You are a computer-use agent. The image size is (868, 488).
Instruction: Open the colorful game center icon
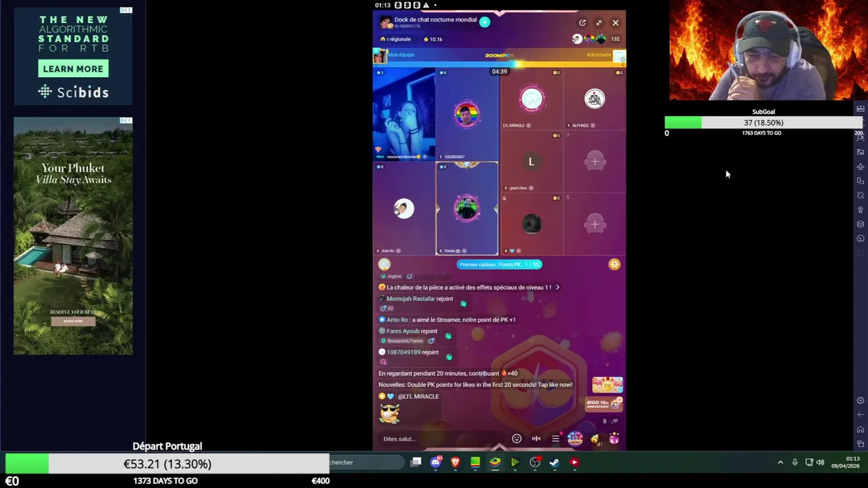point(575,439)
